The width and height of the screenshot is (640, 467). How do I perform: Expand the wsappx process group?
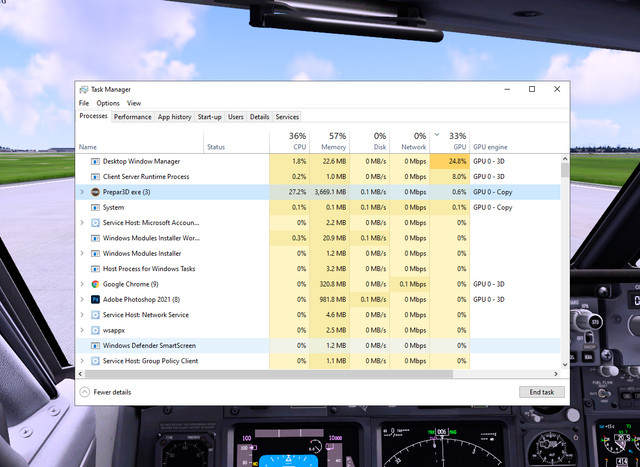(82, 330)
